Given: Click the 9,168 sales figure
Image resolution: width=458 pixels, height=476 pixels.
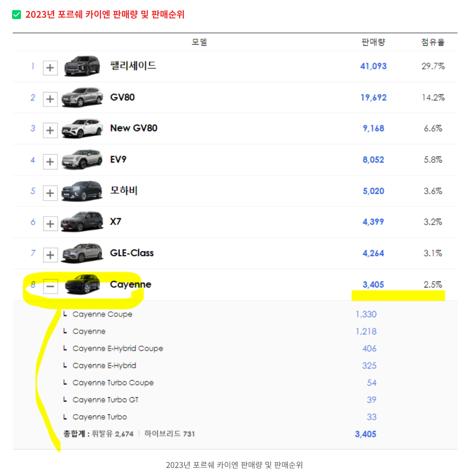Looking at the screenshot, I should point(373,128).
